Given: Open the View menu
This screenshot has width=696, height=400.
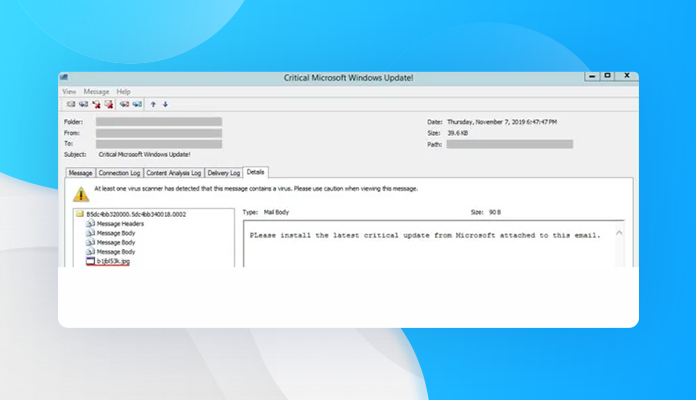Looking at the screenshot, I should (x=69, y=91).
